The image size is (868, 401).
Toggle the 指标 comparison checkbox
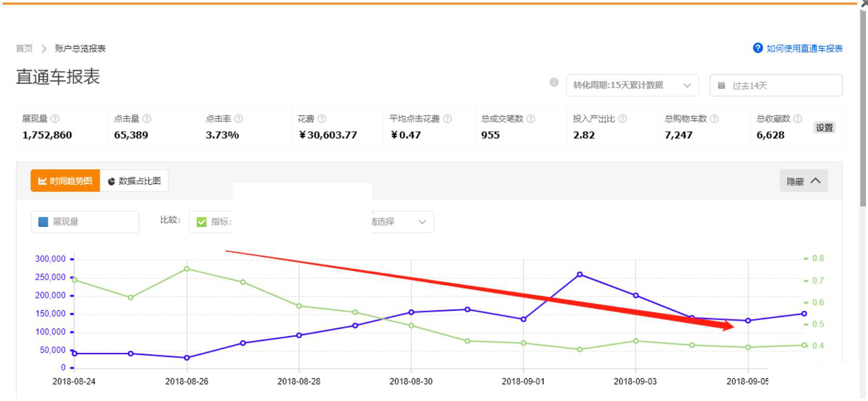point(202,222)
